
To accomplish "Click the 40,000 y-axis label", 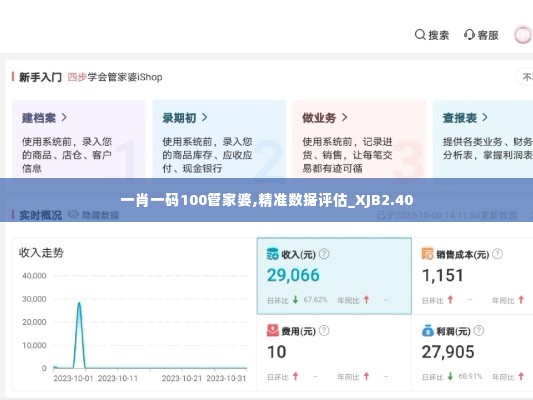I will 34,276.
